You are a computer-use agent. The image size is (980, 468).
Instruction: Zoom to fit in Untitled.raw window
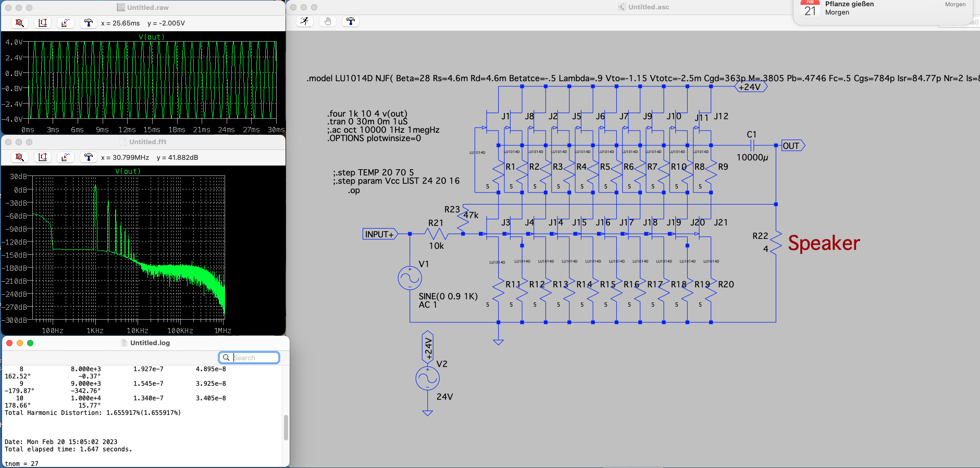click(x=19, y=23)
